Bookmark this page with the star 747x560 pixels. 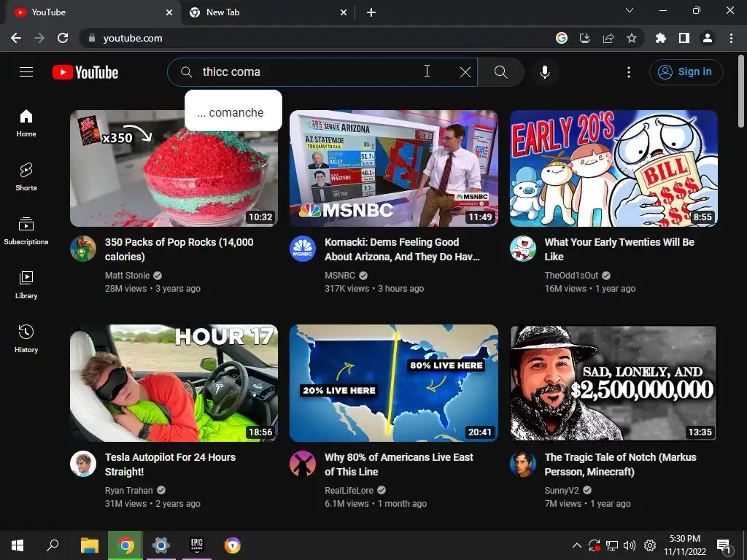[x=632, y=38]
